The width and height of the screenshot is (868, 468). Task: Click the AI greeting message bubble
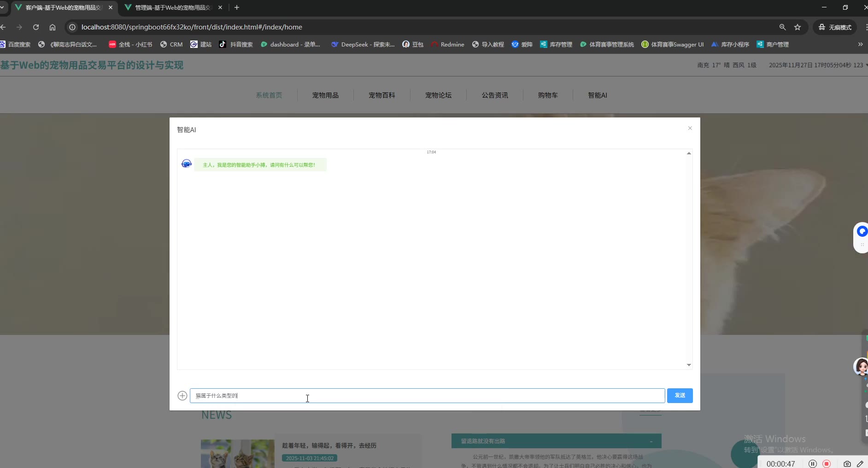[x=260, y=165]
